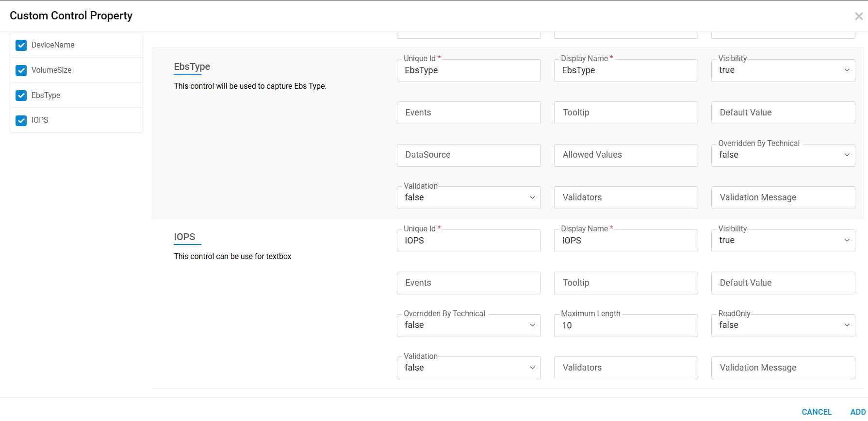Toggle the VolumeSize checkbox
The image size is (868, 421).
[x=21, y=70]
